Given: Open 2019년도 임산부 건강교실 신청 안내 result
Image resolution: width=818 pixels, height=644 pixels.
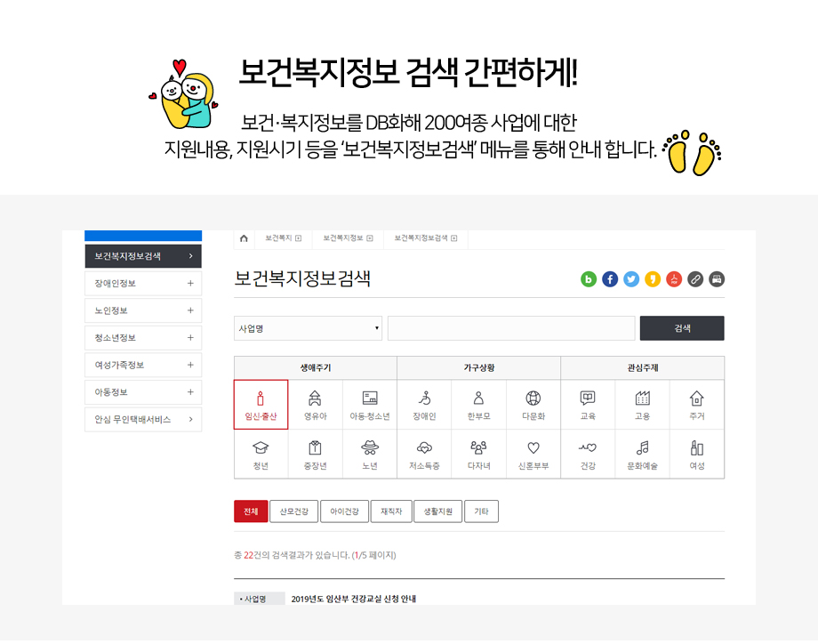Looking at the screenshot, I should (353, 599).
